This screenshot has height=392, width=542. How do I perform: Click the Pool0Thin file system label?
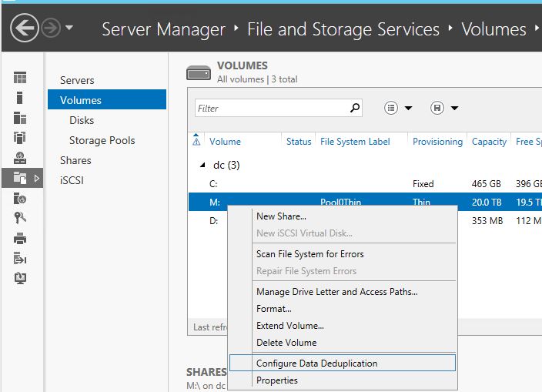pyautogui.click(x=340, y=202)
